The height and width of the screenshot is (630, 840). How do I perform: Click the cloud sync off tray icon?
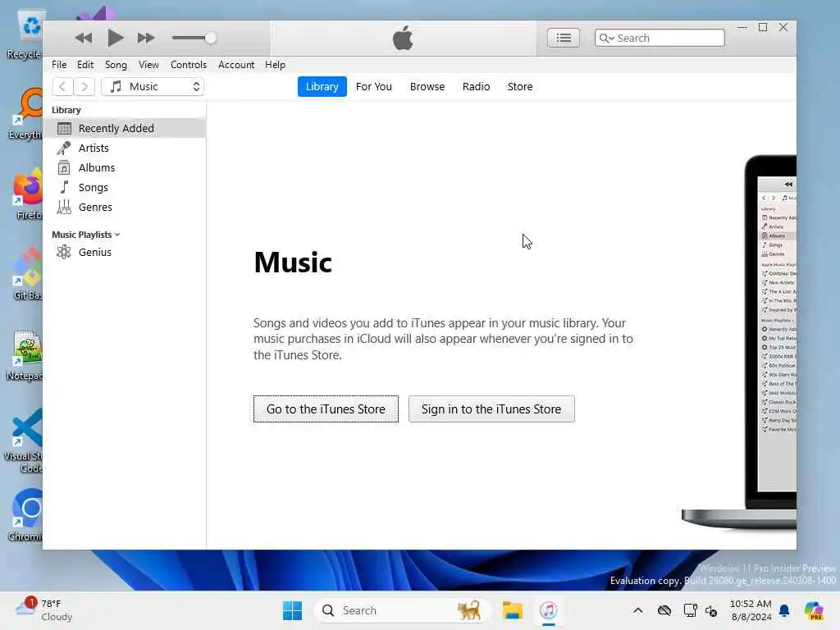(664, 610)
